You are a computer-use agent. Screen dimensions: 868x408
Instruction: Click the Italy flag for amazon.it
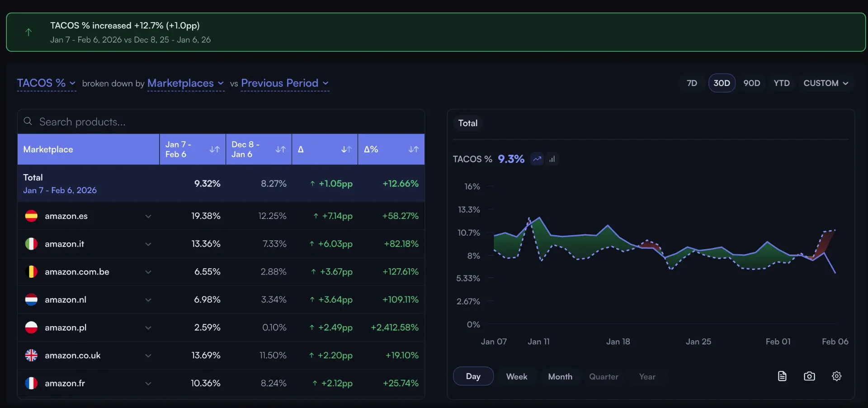(31, 244)
